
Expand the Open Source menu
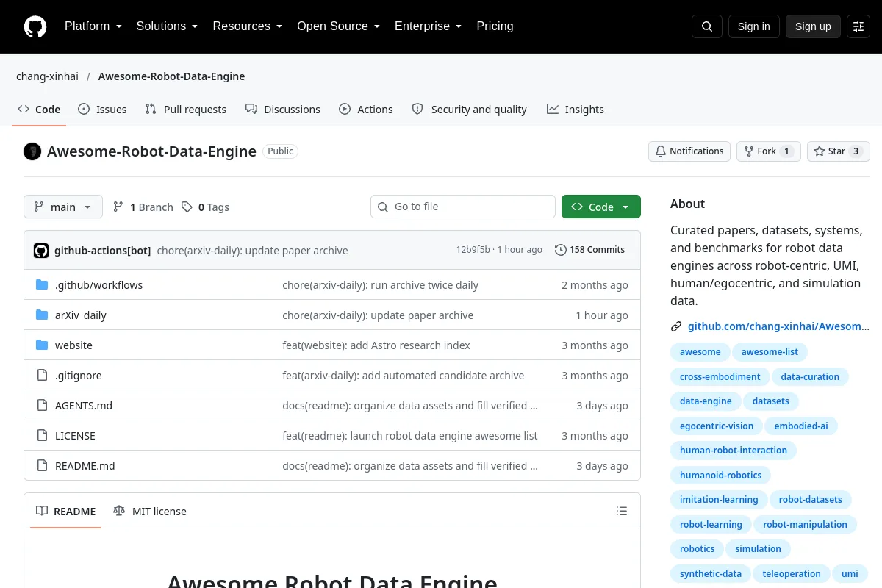pyautogui.click(x=338, y=26)
